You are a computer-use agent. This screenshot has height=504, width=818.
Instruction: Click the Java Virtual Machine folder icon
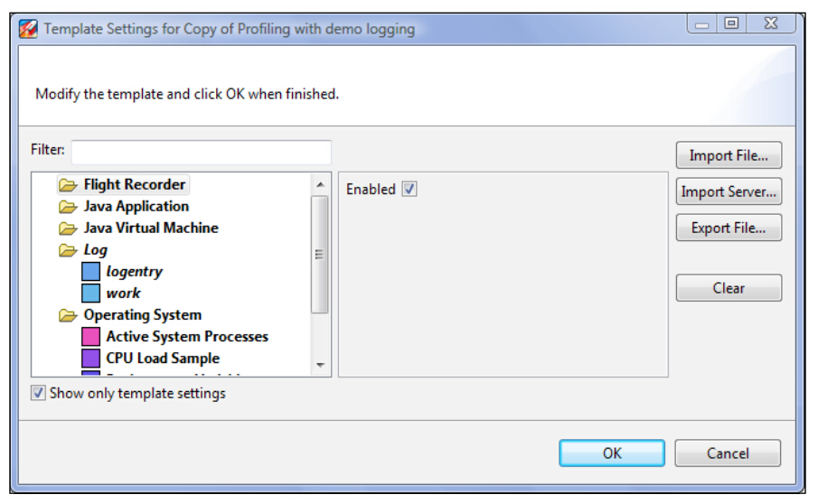pyautogui.click(x=68, y=229)
